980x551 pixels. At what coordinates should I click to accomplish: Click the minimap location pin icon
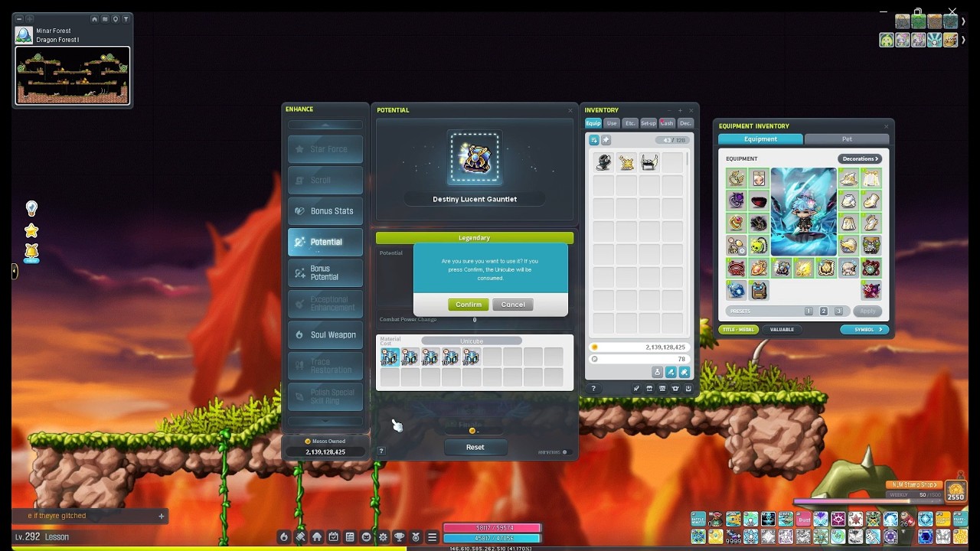click(116, 19)
